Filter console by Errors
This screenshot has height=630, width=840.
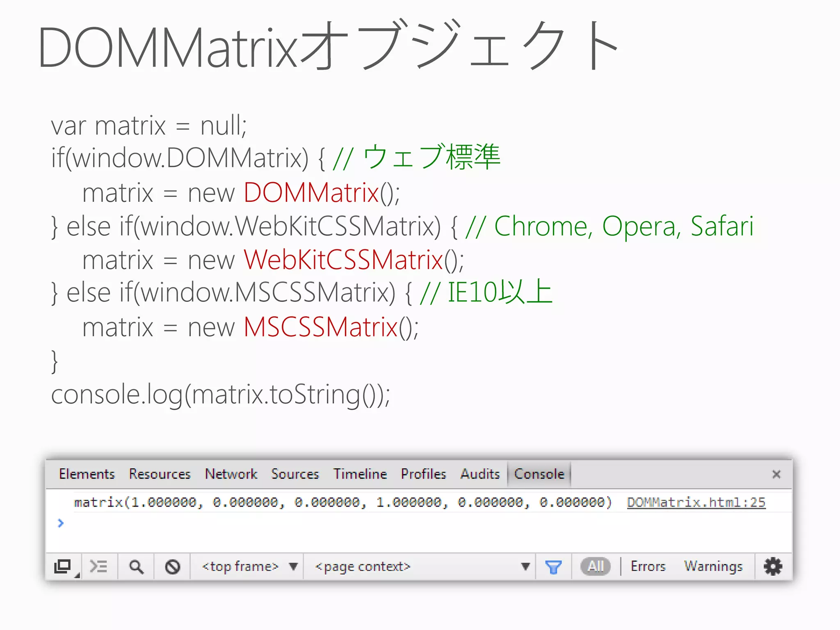(x=648, y=566)
